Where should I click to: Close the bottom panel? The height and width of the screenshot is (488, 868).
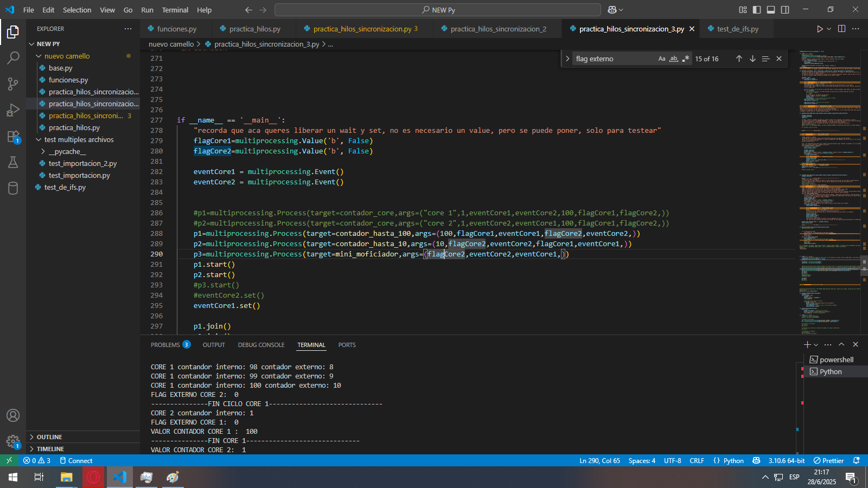pyautogui.click(x=856, y=345)
